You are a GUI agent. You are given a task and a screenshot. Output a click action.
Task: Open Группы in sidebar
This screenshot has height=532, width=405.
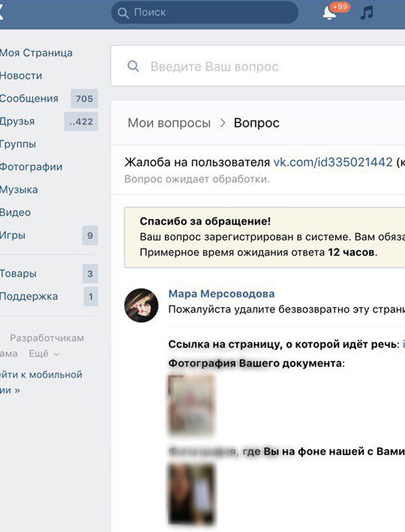pyautogui.click(x=18, y=144)
